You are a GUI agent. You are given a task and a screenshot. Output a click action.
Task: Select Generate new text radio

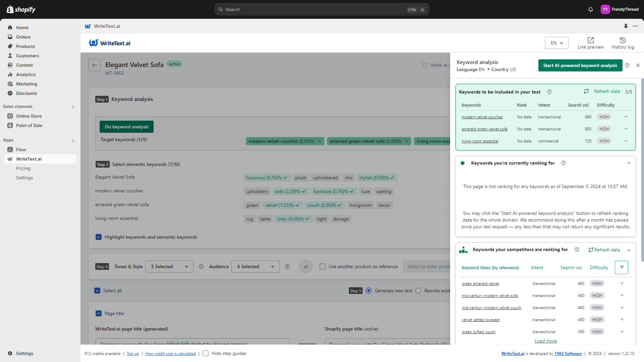369,291
